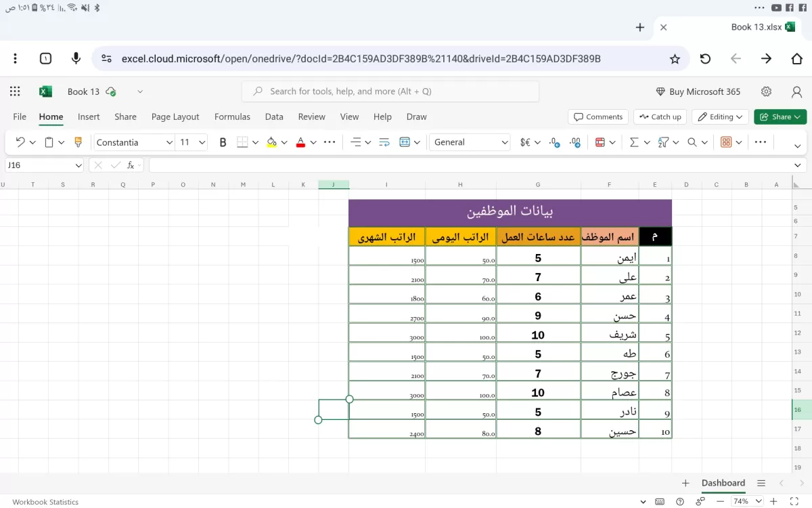
Task: Click the Find magnifier icon
Action: pyautogui.click(x=692, y=142)
